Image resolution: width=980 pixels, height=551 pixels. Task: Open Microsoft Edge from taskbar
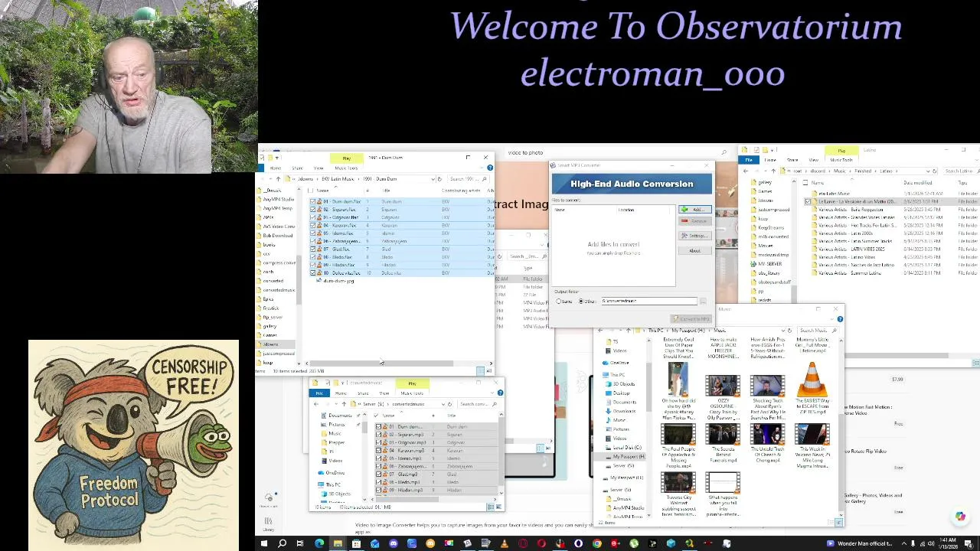coord(319,544)
